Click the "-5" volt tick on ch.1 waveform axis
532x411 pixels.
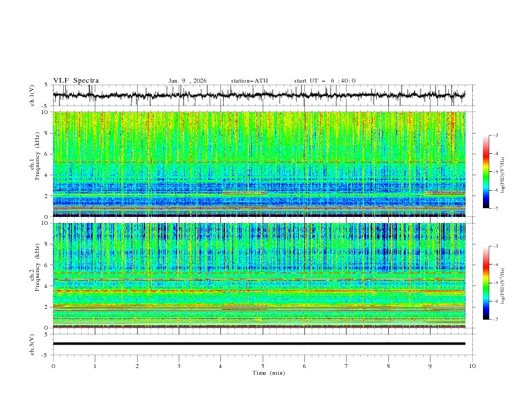click(x=45, y=106)
